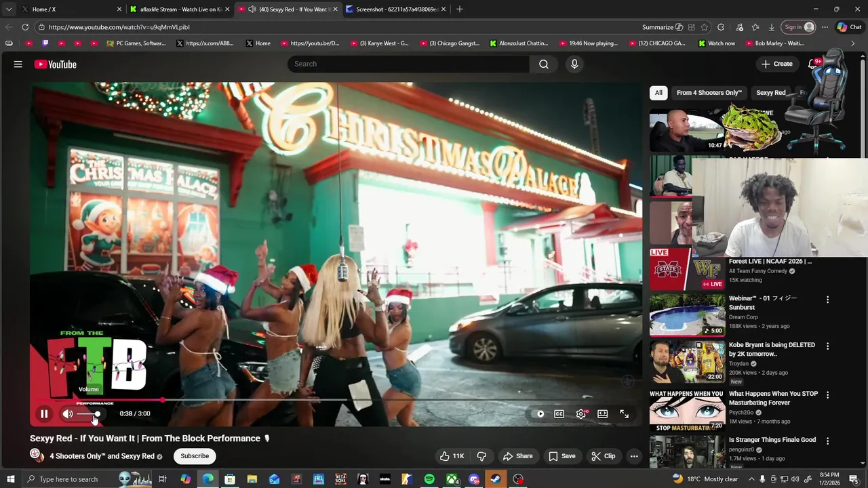Open Kobe Bryant DELETED by 2K thumbnail
This screenshot has height=488, width=868.
[x=687, y=361]
